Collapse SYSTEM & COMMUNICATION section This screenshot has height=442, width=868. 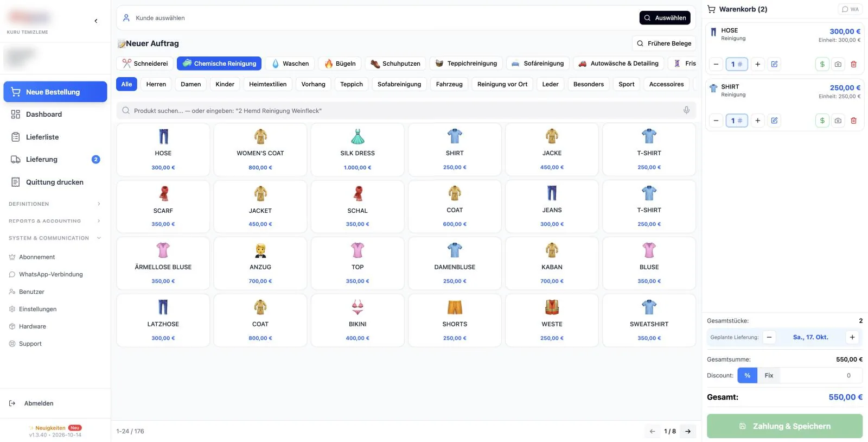tap(55, 238)
